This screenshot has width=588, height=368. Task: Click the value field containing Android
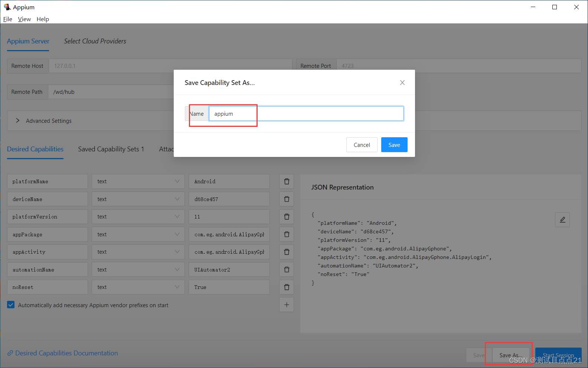pos(229,181)
